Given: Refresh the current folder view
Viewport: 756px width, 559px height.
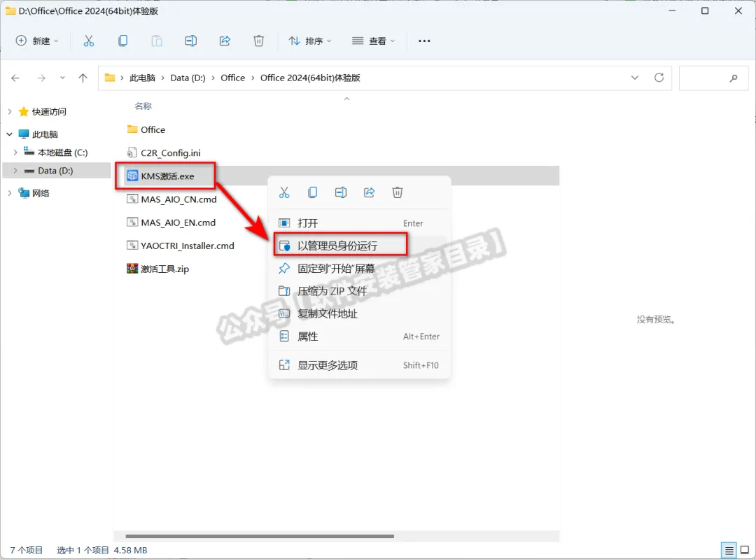Looking at the screenshot, I should tap(659, 78).
